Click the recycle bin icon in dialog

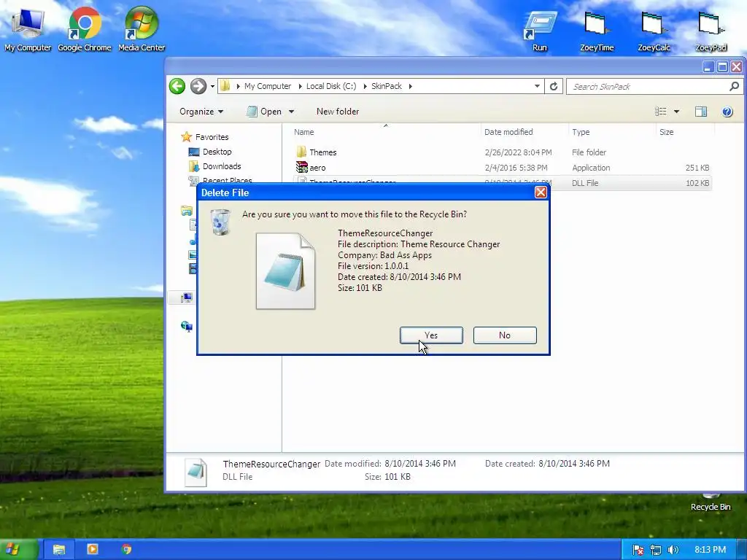coord(220,222)
